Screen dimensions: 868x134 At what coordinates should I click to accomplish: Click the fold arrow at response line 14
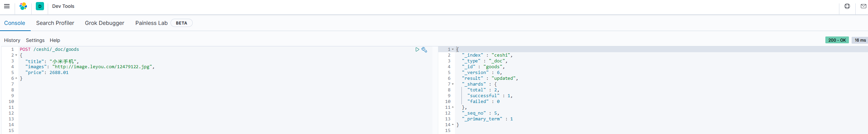click(x=453, y=125)
